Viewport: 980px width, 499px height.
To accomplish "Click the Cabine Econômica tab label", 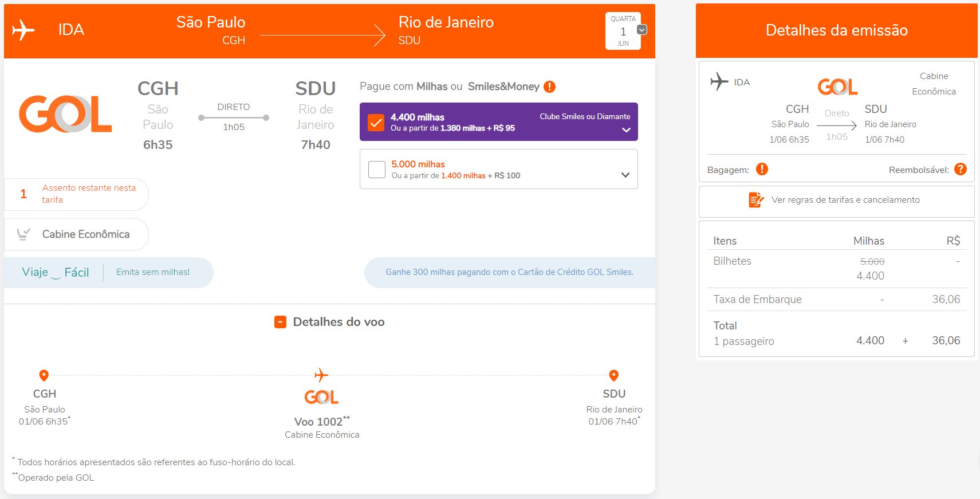I will pos(86,234).
